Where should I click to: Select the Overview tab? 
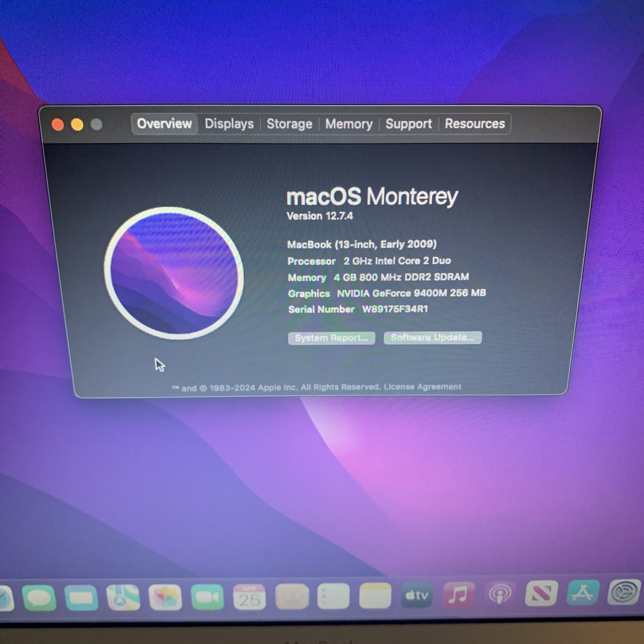click(164, 124)
